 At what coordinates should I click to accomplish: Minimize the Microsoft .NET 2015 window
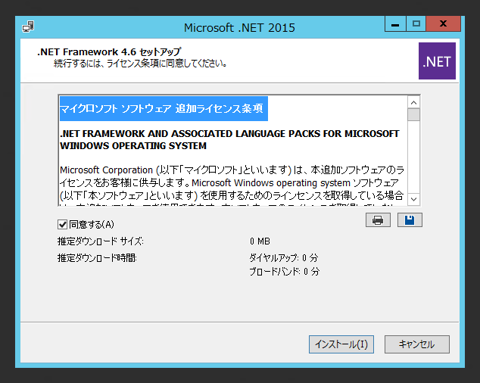pyautogui.click(x=395, y=24)
